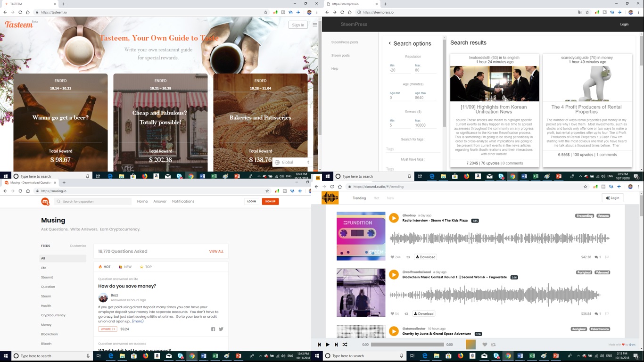Flag the Blockchain Music Contest track
Image resolution: width=644 pixels, height=362 pixels.
(607, 314)
